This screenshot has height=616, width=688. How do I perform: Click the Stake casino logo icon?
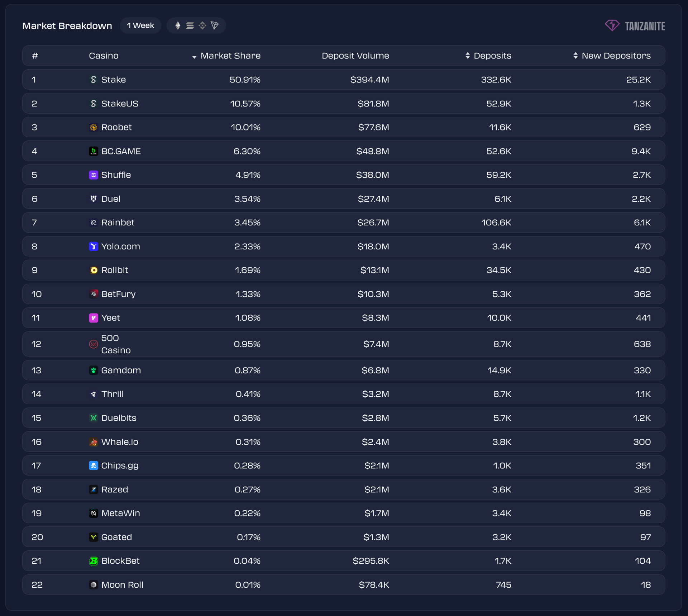click(x=93, y=80)
